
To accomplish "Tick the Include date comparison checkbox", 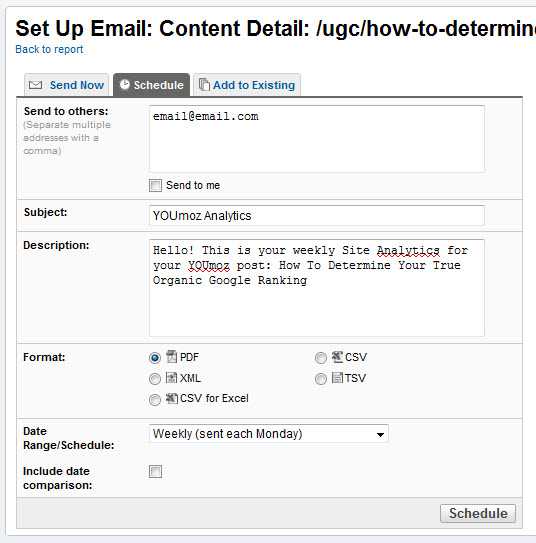I will [155, 471].
